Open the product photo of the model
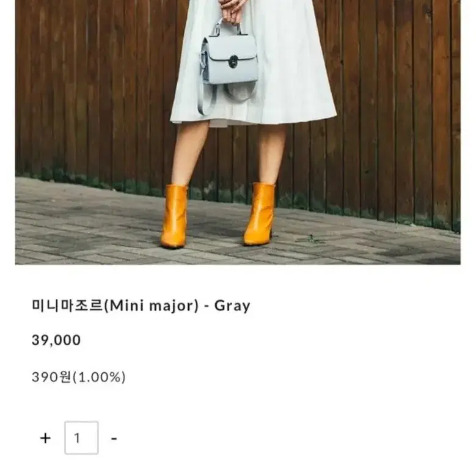Screen dimensions: 476x476 click(238, 132)
